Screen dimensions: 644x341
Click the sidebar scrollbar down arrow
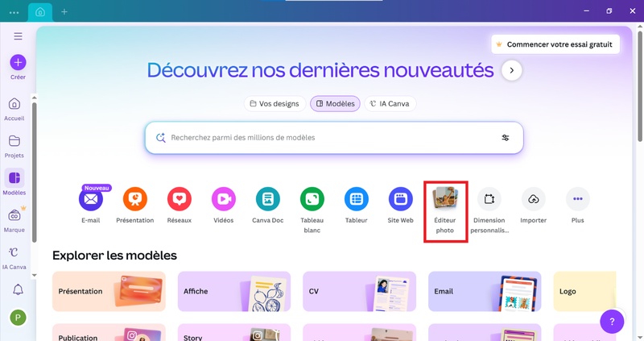[34, 275]
